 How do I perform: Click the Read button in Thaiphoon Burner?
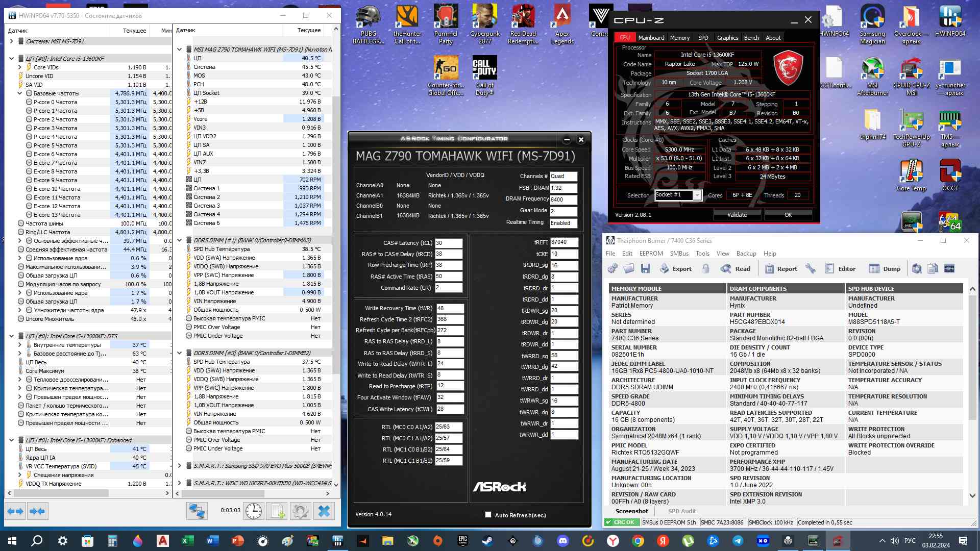[x=736, y=269]
